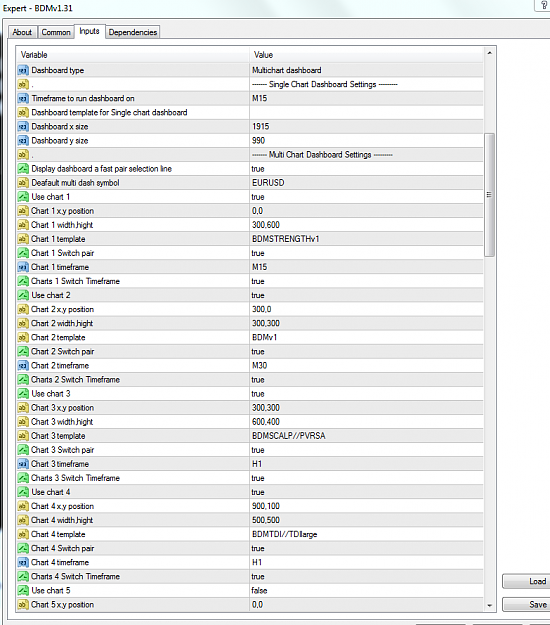The height and width of the screenshot is (625, 550).
Task: Open the About tab
Action: [22, 32]
